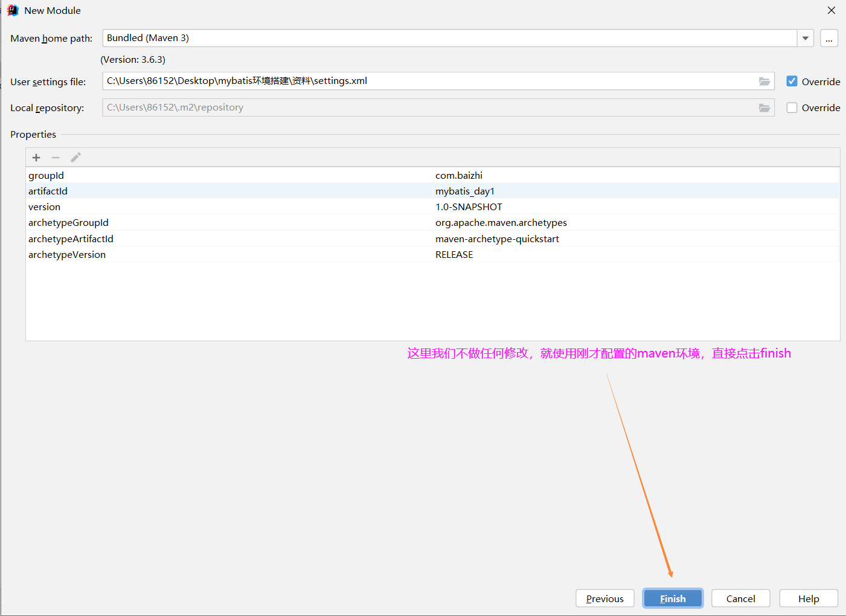Click the maven-archetype-quickstart value
Viewport: 846px width, 616px height.
click(636, 239)
